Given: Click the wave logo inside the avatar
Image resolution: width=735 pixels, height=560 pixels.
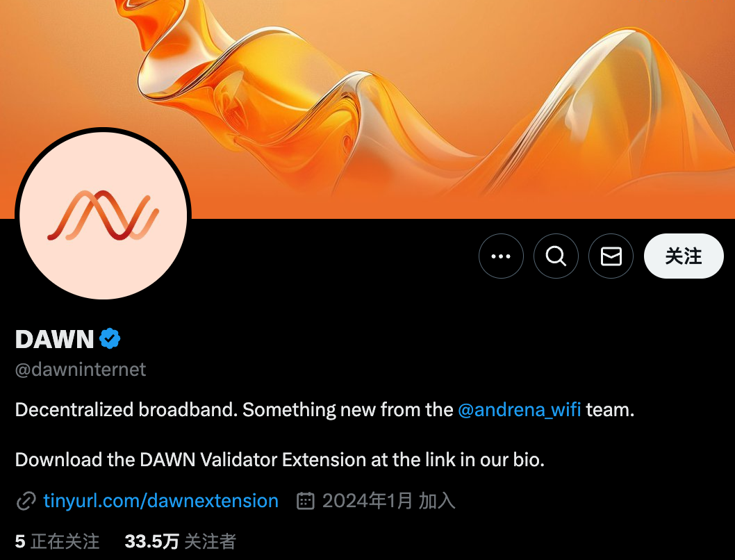Looking at the screenshot, I should 103,215.
